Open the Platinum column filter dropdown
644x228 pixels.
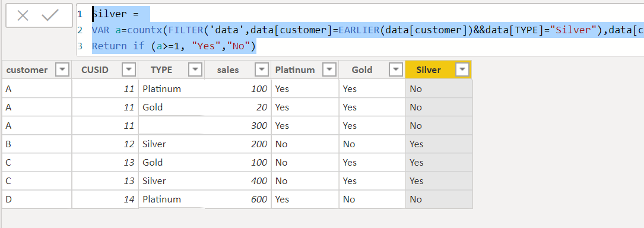329,70
